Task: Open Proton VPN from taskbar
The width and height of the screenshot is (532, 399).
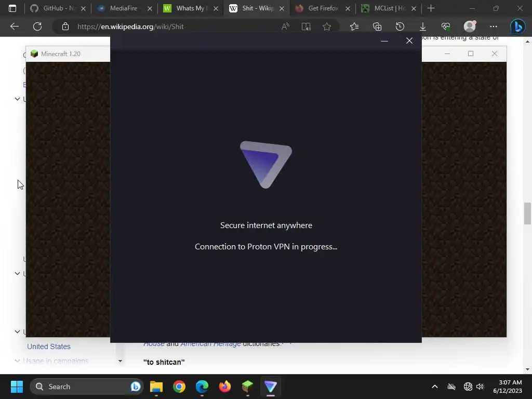Action: tap(270, 387)
